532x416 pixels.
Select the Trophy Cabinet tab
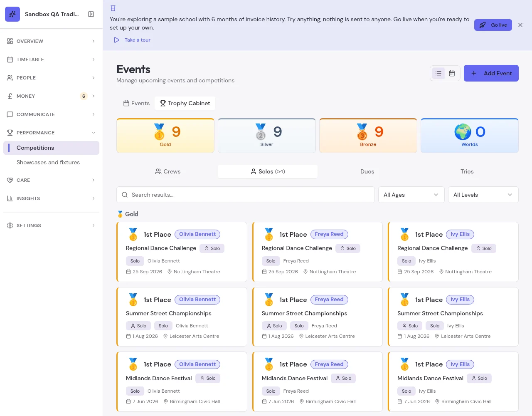(185, 103)
